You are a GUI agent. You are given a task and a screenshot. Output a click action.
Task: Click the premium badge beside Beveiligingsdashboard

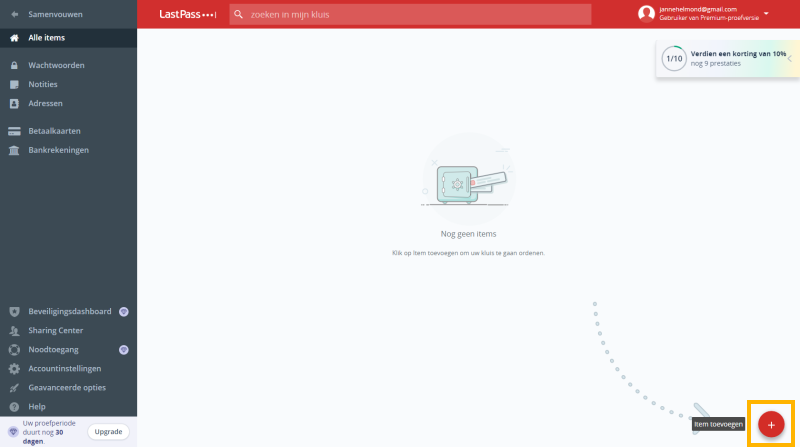123,312
